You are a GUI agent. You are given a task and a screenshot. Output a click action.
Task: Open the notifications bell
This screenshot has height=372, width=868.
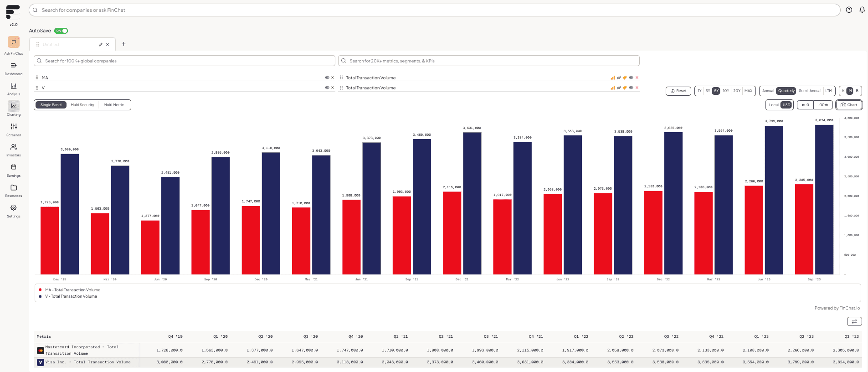pos(862,10)
